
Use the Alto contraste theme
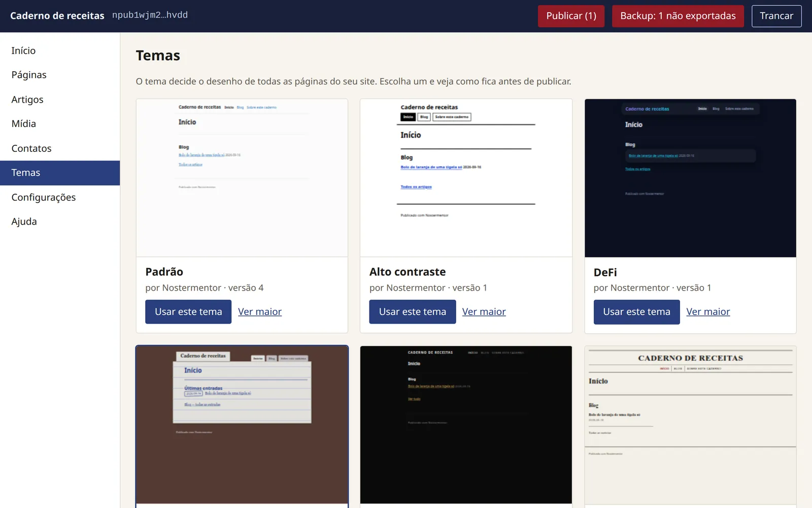[x=412, y=311]
